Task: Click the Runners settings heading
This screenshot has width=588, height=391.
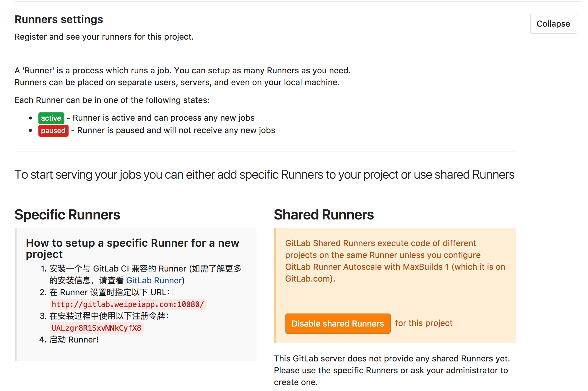Action: (59, 19)
